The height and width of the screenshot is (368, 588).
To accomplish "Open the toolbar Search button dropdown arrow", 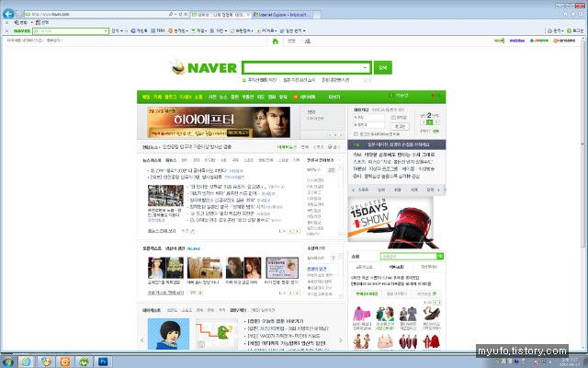I will [x=122, y=30].
